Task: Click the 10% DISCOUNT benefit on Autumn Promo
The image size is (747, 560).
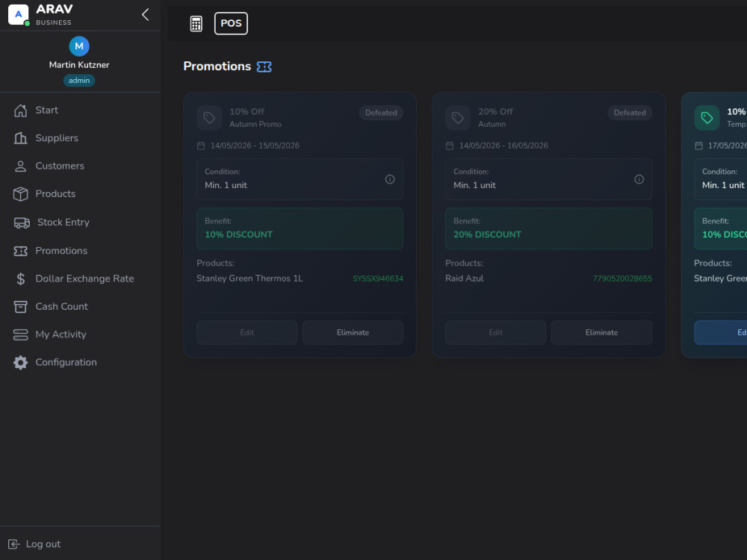Action: 239,234
